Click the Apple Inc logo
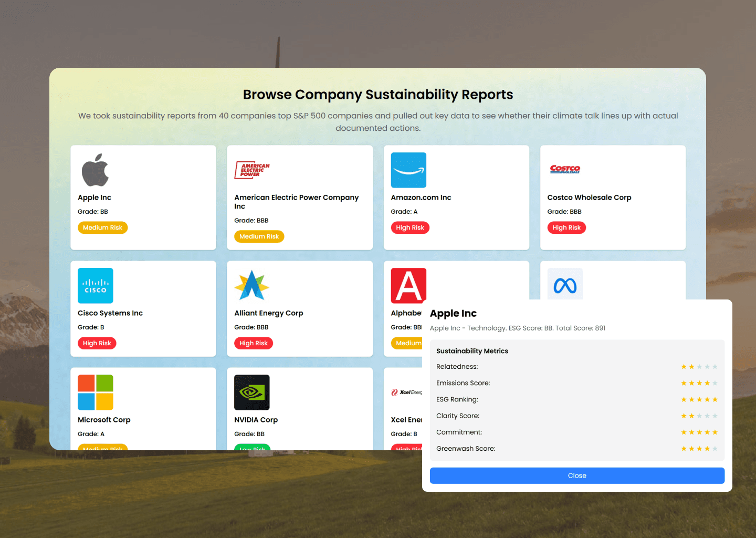 pyautogui.click(x=95, y=170)
